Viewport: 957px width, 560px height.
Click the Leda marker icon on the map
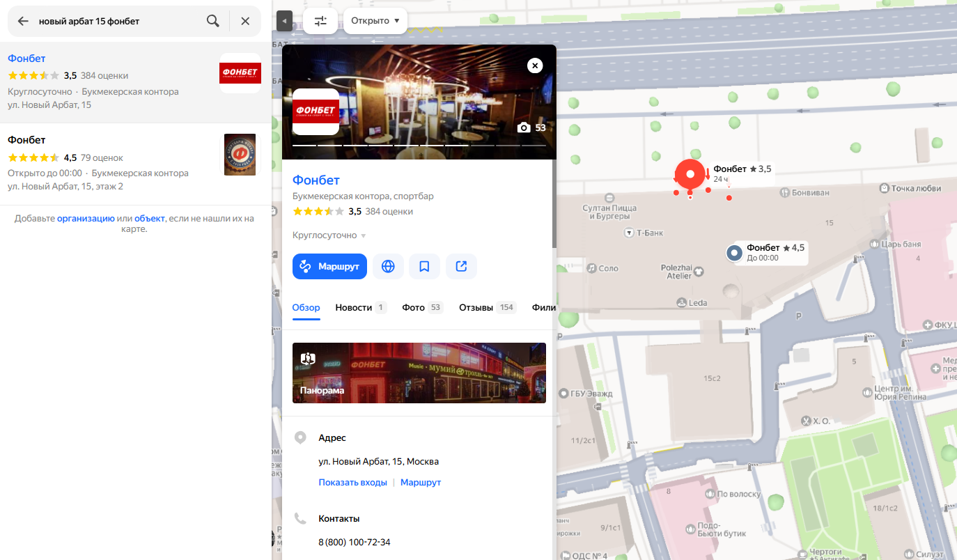(x=680, y=302)
